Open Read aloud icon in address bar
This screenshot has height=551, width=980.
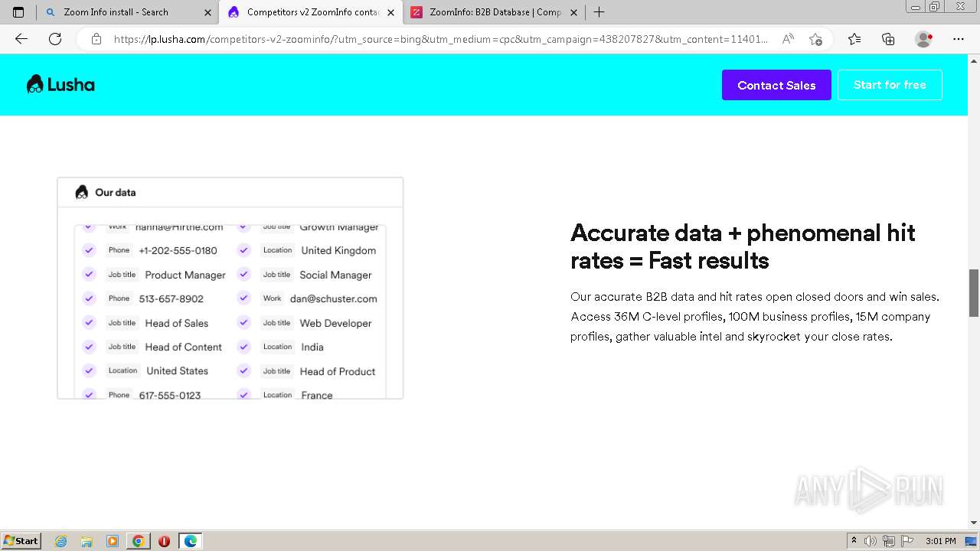pyautogui.click(x=788, y=39)
